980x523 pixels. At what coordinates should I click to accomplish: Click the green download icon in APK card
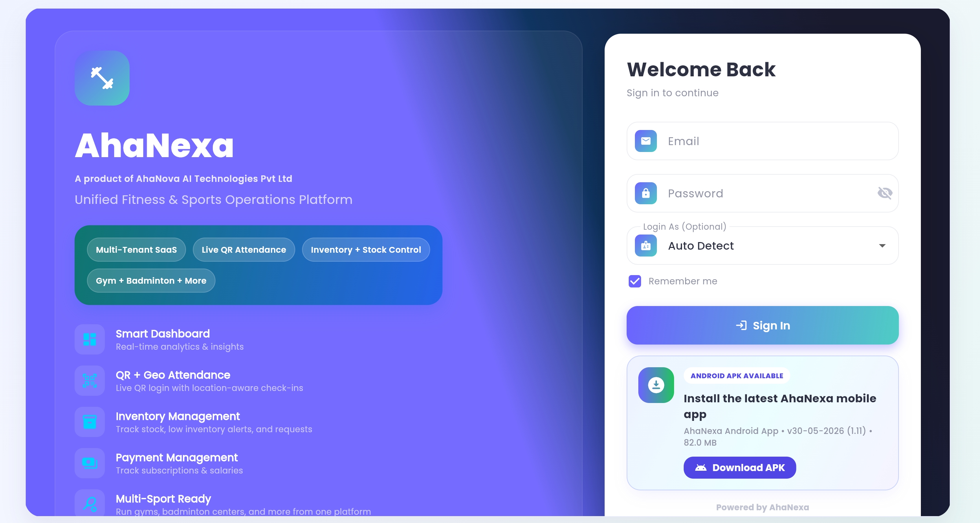(656, 385)
